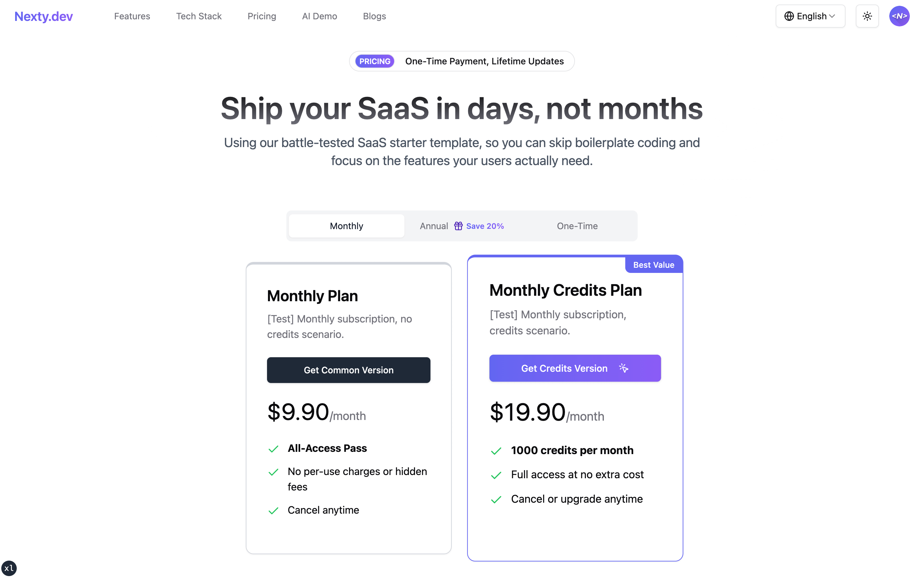
Task: Click the xl badge in bottom-left corner
Action: click(x=9, y=568)
